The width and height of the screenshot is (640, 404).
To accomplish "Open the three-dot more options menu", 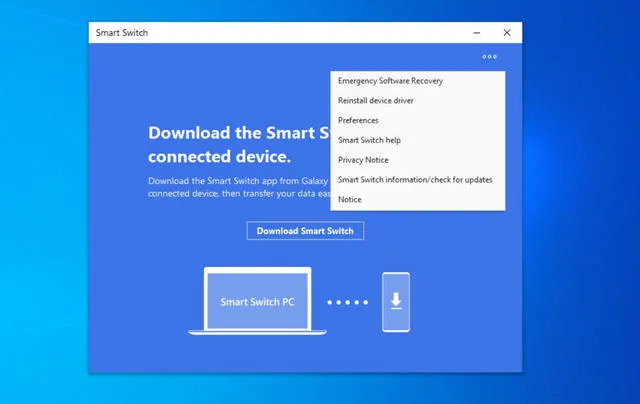I will (x=489, y=57).
